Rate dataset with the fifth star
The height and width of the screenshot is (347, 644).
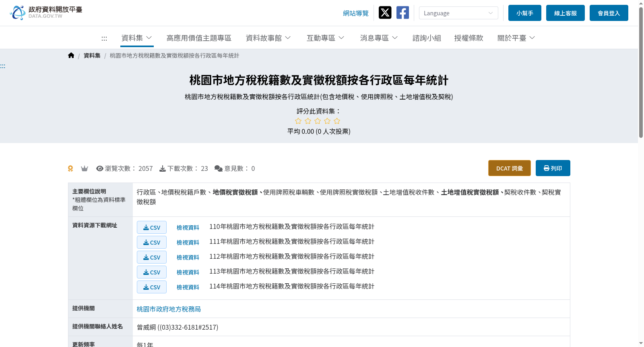click(337, 121)
